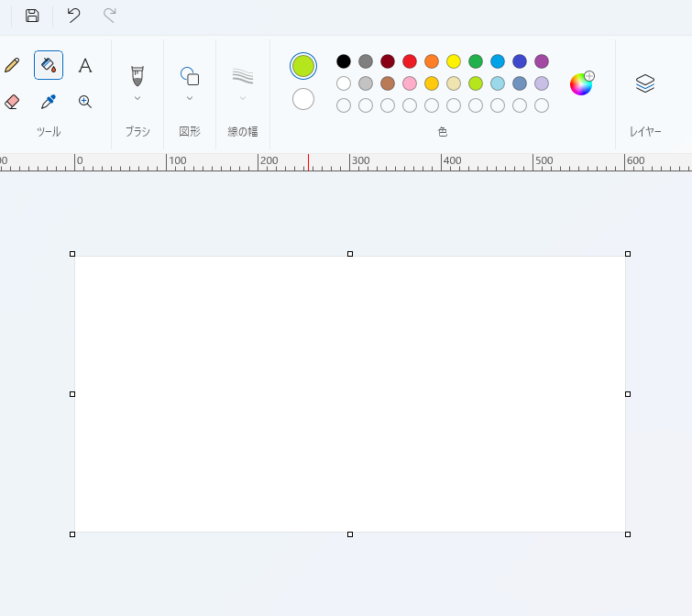Click the ツール group label
This screenshot has width=692, height=616.
[49, 131]
